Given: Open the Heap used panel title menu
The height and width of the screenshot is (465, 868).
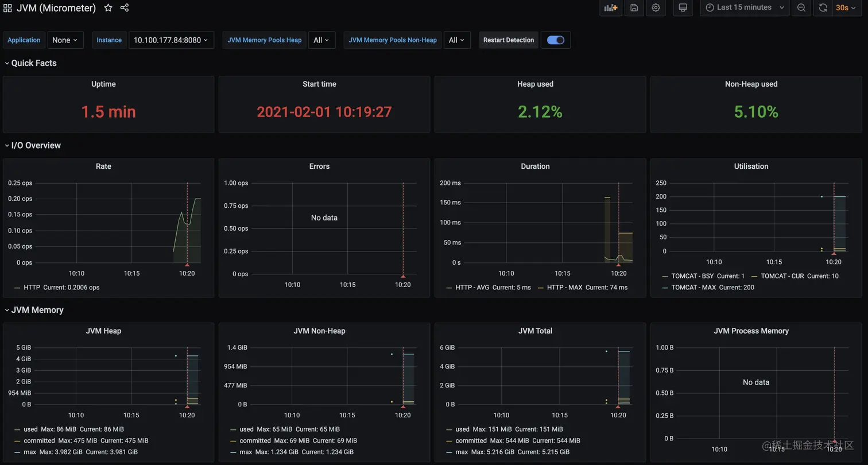Looking at the screenshot, I should [x=535, y=84].
